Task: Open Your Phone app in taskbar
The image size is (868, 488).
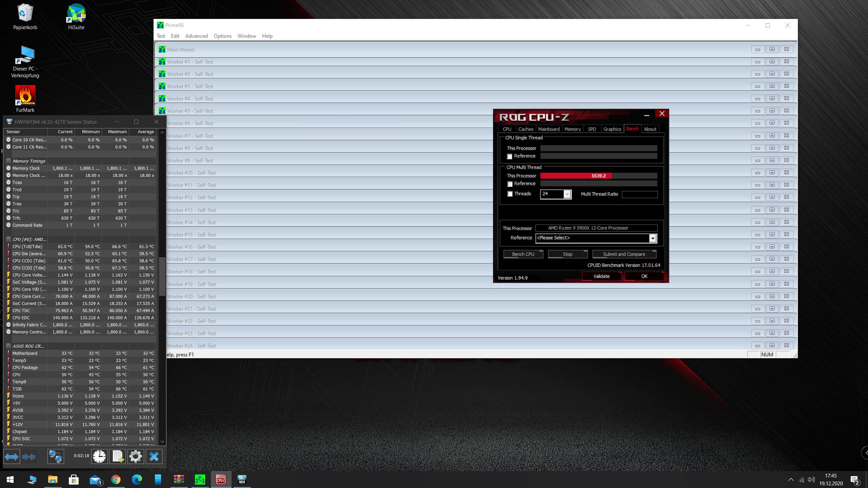Action: [x=158, y=480]
